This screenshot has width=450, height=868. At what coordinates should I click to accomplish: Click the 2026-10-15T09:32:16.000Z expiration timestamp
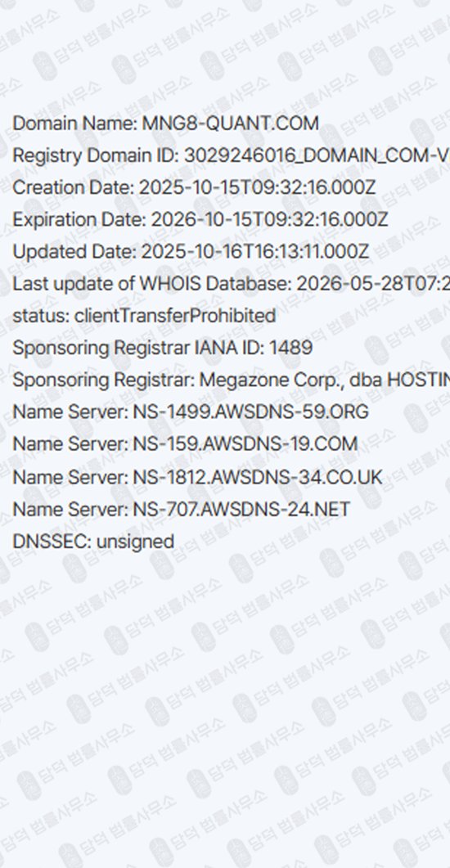(269, 220)
